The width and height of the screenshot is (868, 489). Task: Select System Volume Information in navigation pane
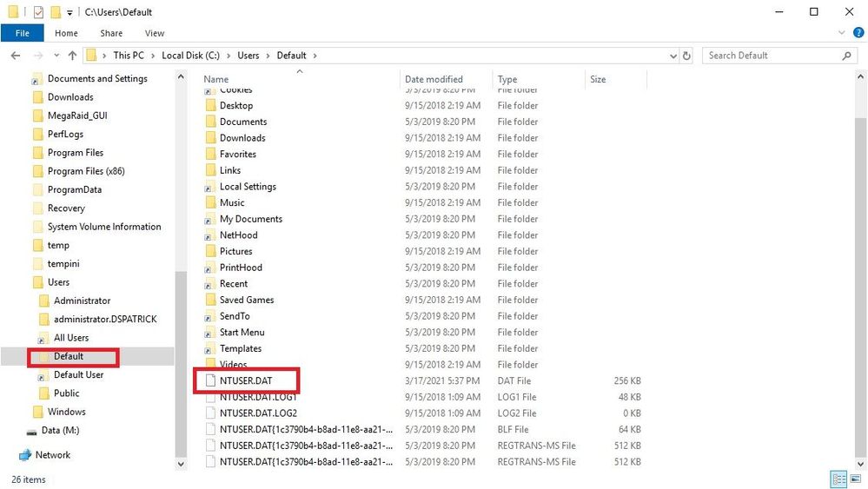point(104,227)
